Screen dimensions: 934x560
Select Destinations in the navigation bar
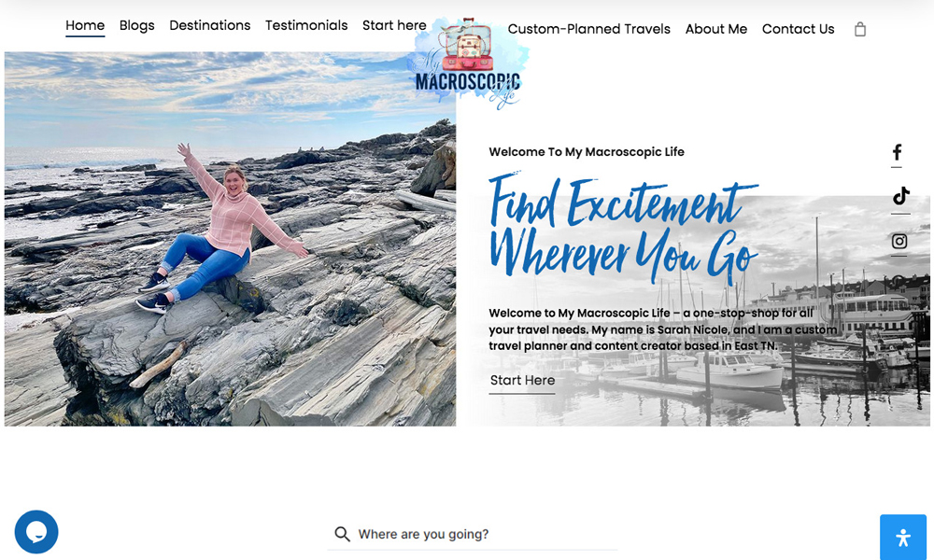209,25
